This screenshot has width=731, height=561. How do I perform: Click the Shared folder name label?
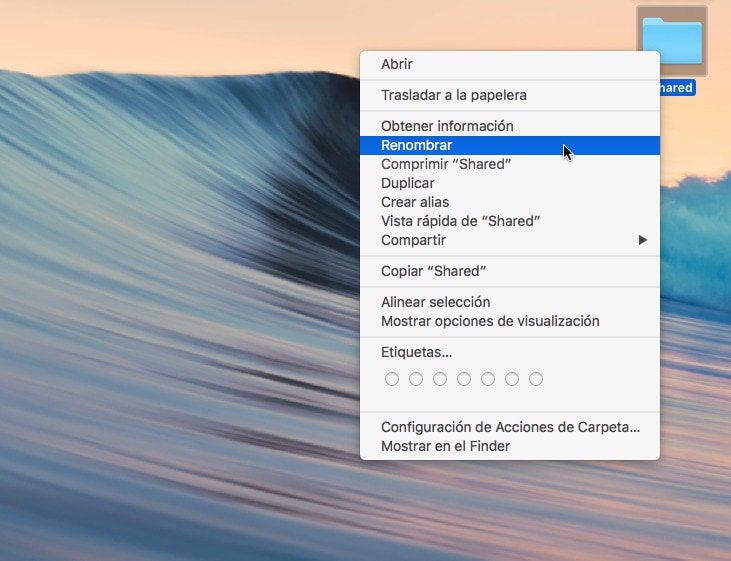click(678, 88)
